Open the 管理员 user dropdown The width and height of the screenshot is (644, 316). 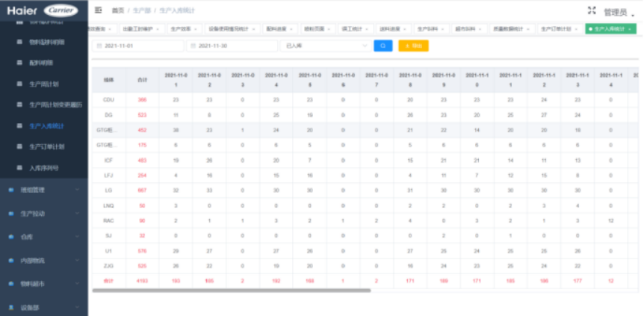coord(618,11)
